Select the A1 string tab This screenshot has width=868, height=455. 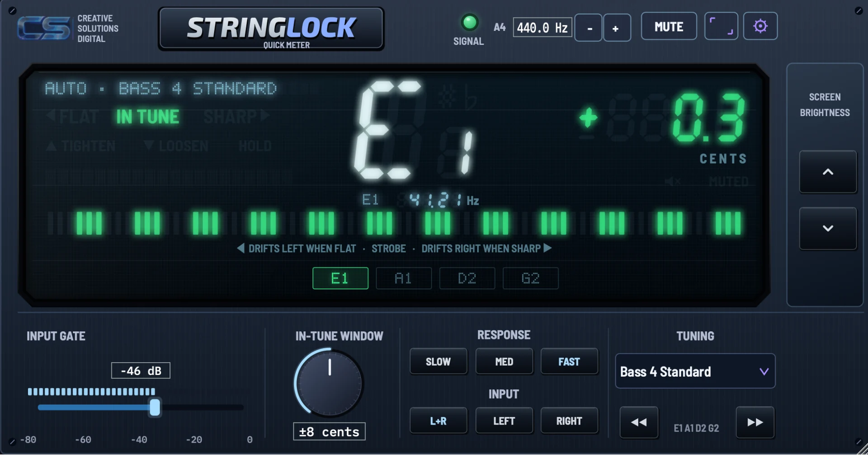click(404, 278)
